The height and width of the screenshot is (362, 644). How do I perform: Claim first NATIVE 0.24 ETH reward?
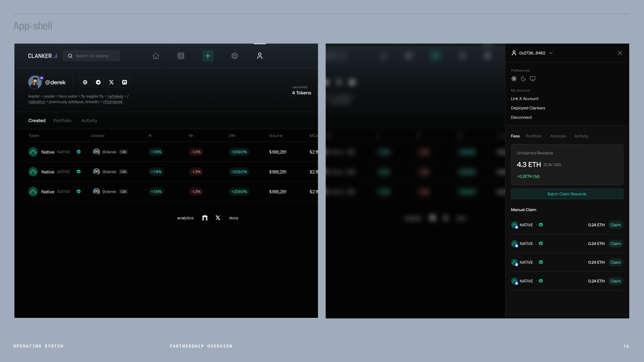click(x=615, y=225)
